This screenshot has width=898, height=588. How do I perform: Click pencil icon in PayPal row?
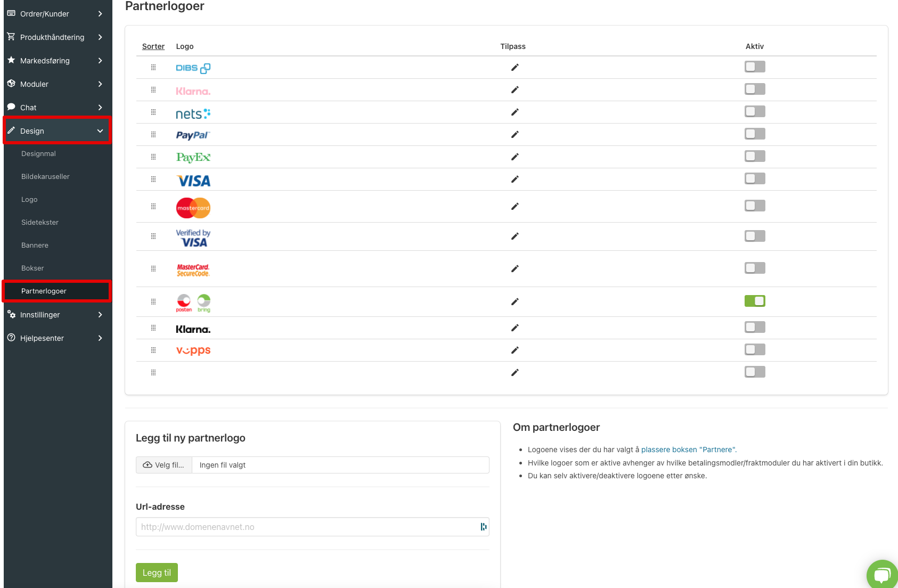515,134
